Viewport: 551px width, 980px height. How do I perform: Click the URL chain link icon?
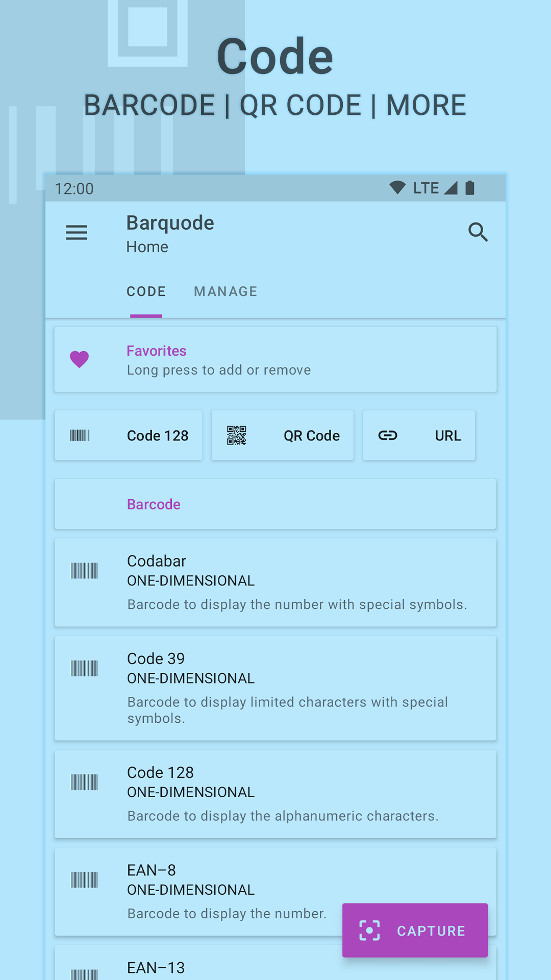tap(388, 435)
